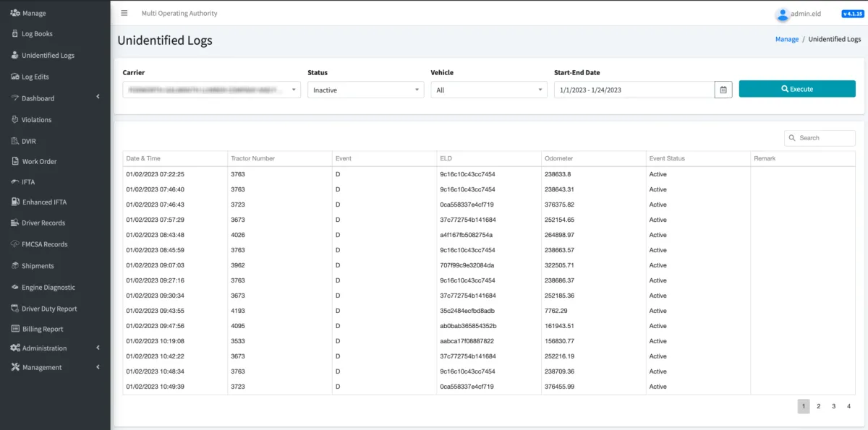Click the hamburger menu icon in header
Screen dimensions: 868x430
124,13
